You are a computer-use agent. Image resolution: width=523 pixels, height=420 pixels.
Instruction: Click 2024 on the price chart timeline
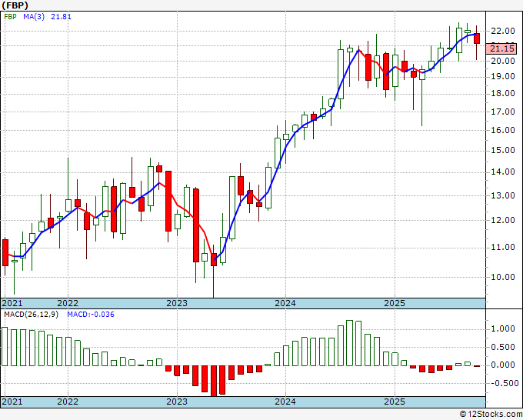(x=285, y=303)
